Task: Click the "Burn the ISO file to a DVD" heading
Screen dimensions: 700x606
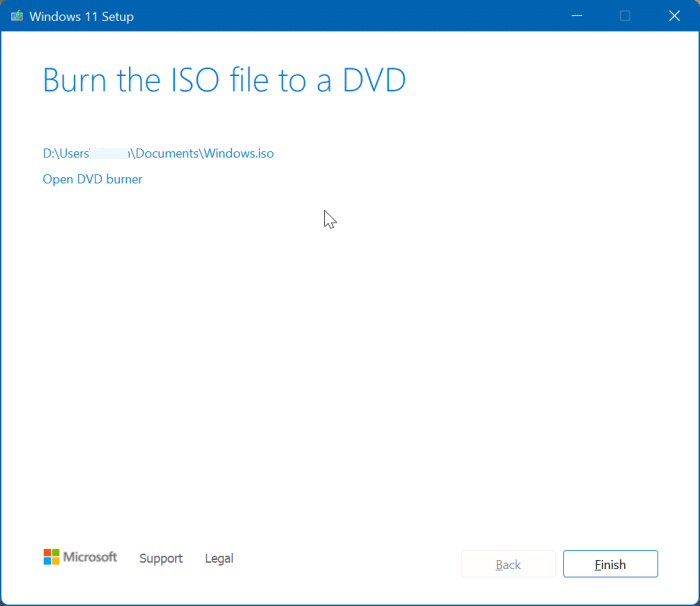Action: pyautogui.click(x=224, y=80)
